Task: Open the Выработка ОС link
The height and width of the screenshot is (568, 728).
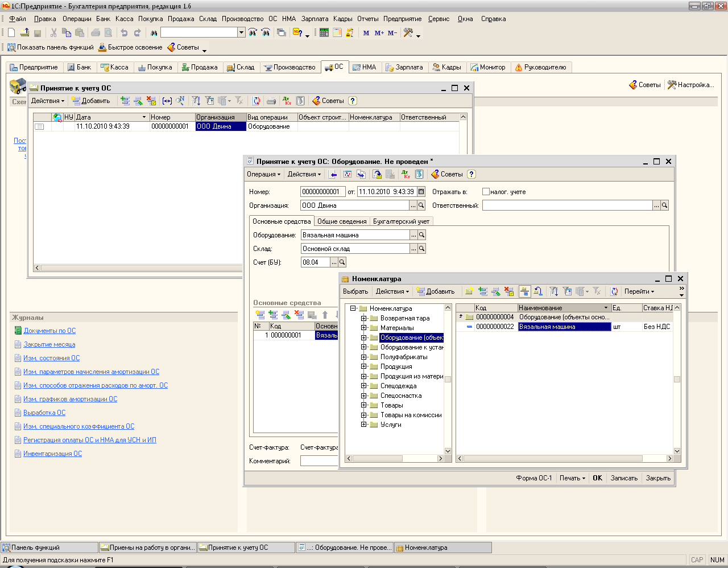Action: pyautogui.click(x=44, y=413)
